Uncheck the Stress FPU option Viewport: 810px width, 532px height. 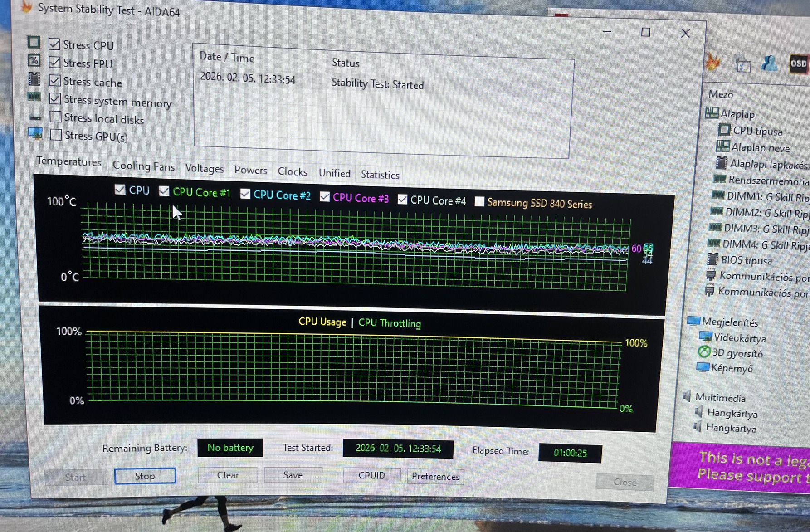tap(54, 62)
